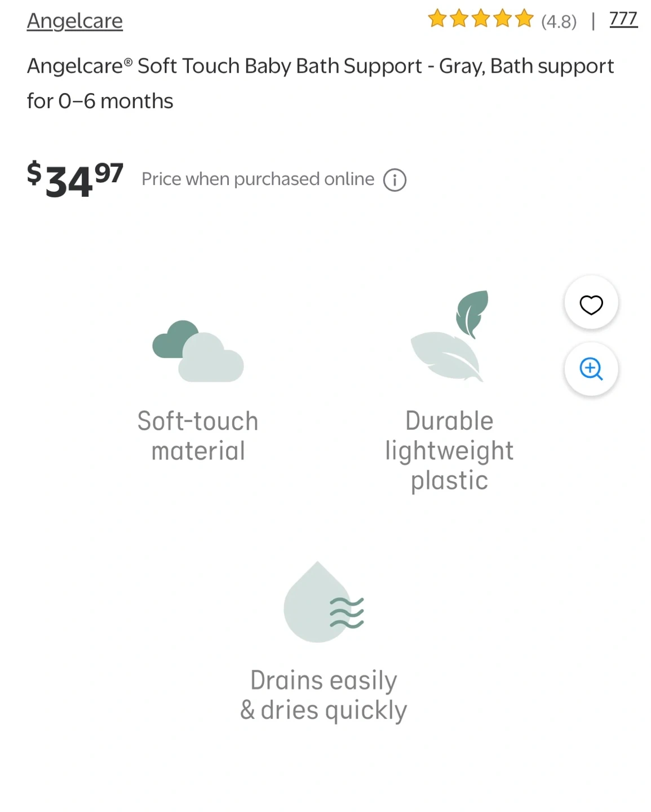Image resolution: width=651 pixels, height=812 pixels.
Task: Click the "Price when purchased online" text
Action: [x=258, y=179]
